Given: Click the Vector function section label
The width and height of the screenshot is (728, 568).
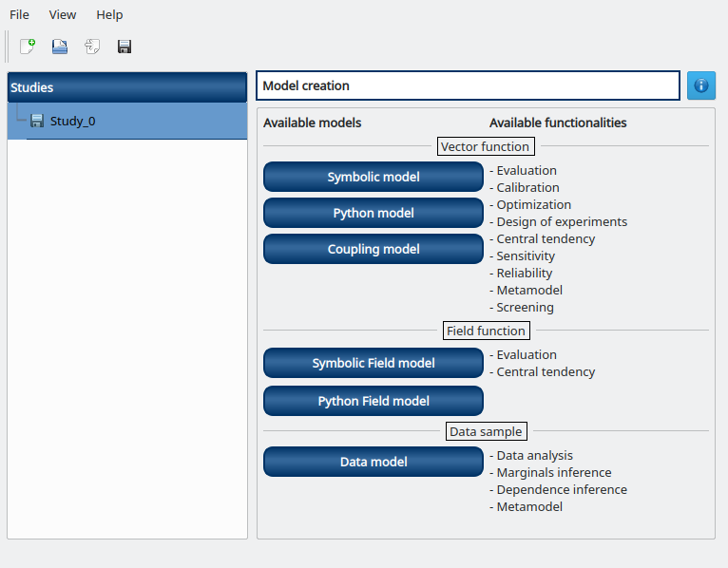Looking at the screenshot, I should click(485, 146).
